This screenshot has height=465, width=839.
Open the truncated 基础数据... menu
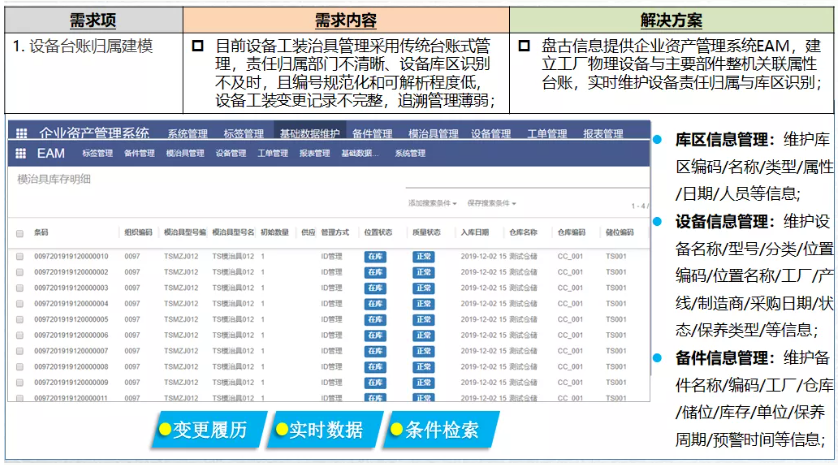360,154
